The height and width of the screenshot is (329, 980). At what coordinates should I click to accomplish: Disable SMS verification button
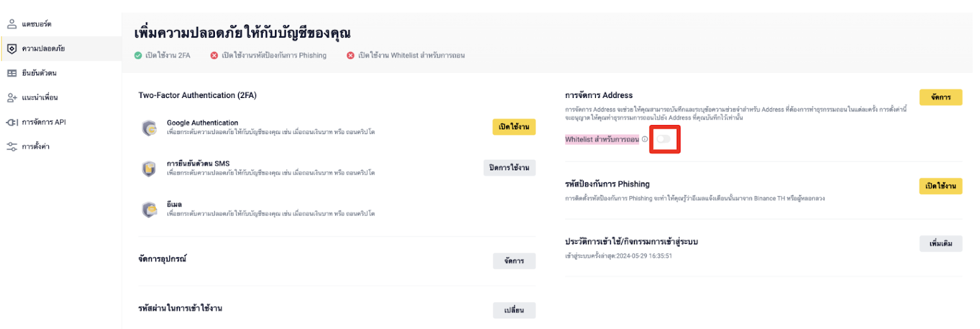pos(509,168)
